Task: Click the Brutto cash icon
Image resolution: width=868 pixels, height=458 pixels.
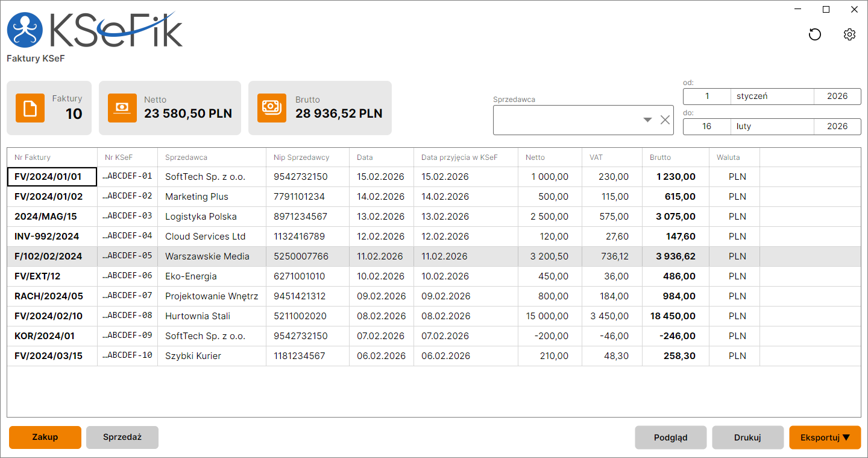Action: pos(272,108)
